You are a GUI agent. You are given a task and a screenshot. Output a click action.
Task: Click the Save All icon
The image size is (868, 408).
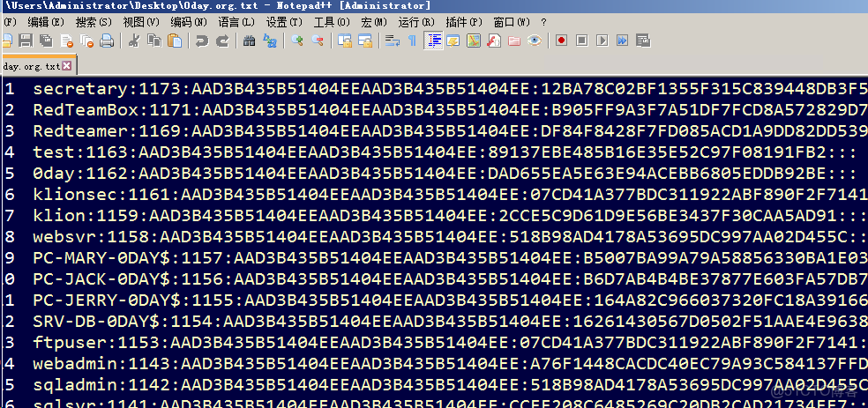(x=45, y=41)
